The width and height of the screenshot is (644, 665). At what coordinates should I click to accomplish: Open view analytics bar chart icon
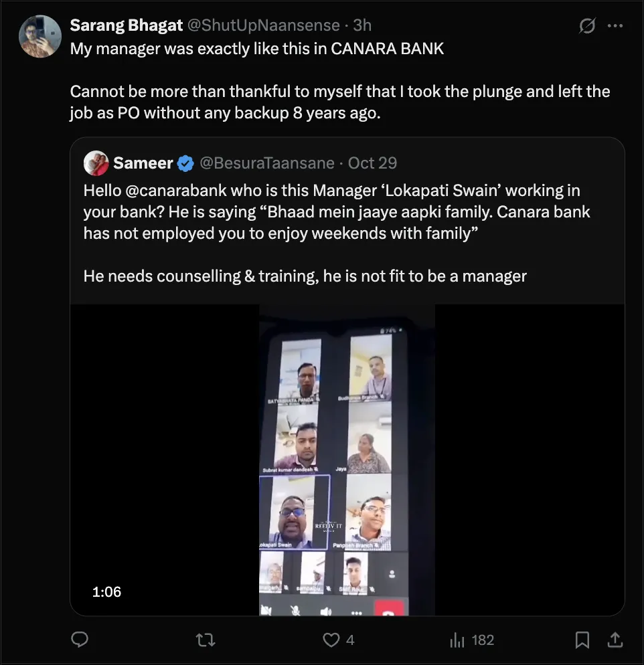point(458,640)
